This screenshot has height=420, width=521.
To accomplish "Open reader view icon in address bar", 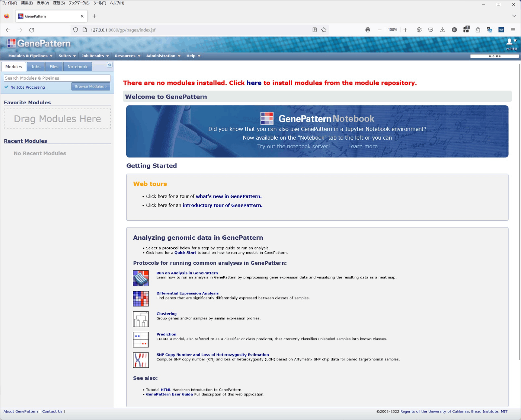I will pos(314,30).
